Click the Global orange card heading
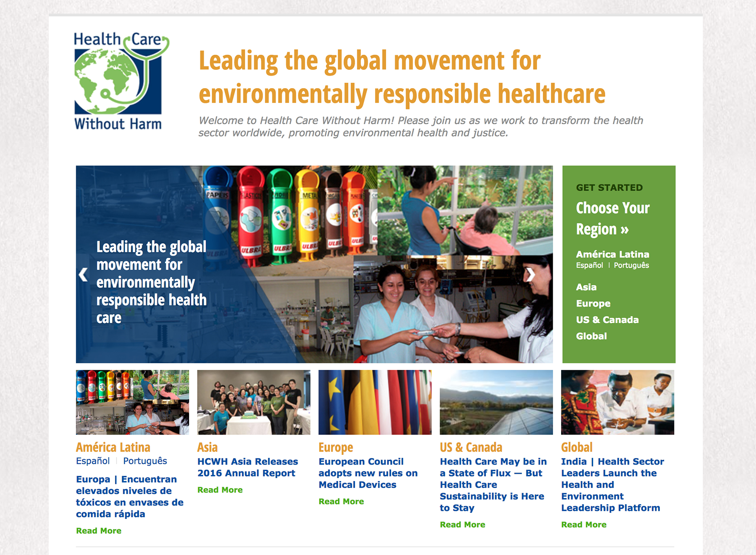756x555 pixels. [577, 447]
